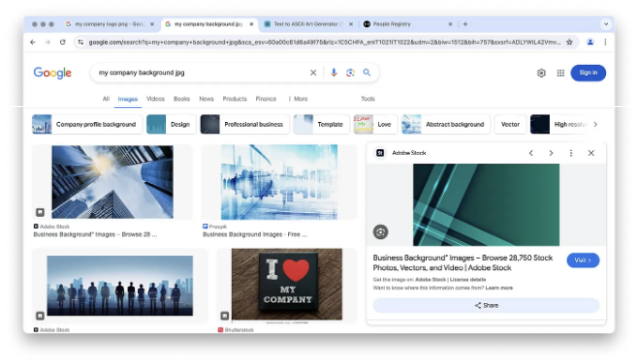Open preview title Business Background Images link
The image size is (638, 364).
click(463, 263)
